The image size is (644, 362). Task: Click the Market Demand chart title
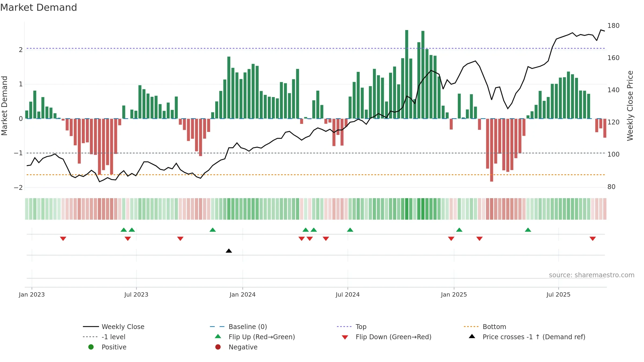39,8
